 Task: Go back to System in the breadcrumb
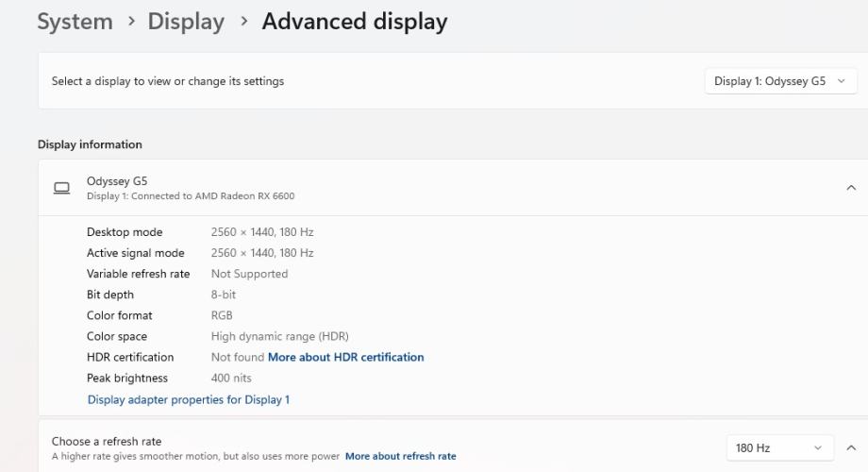pyautogui.click(x=75, y=21)
